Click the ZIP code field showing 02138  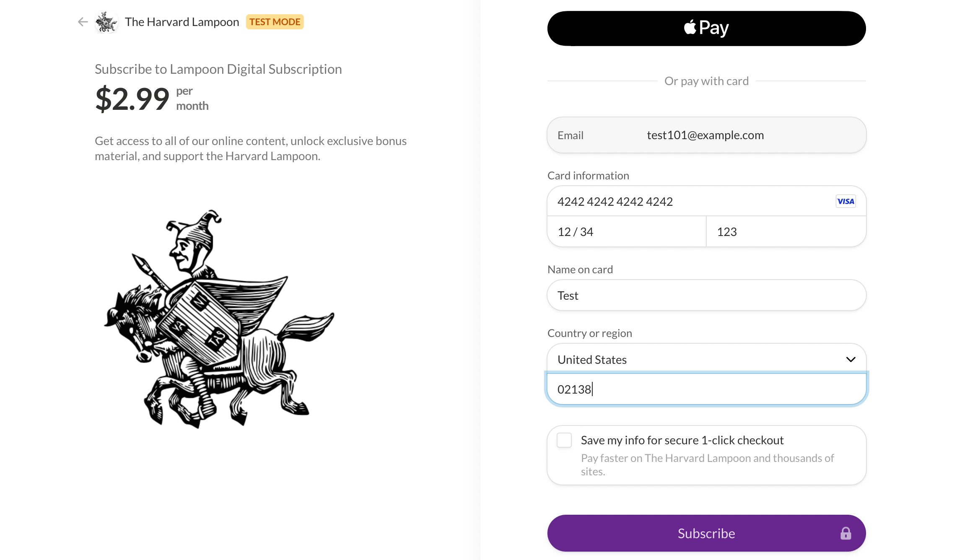706,389
